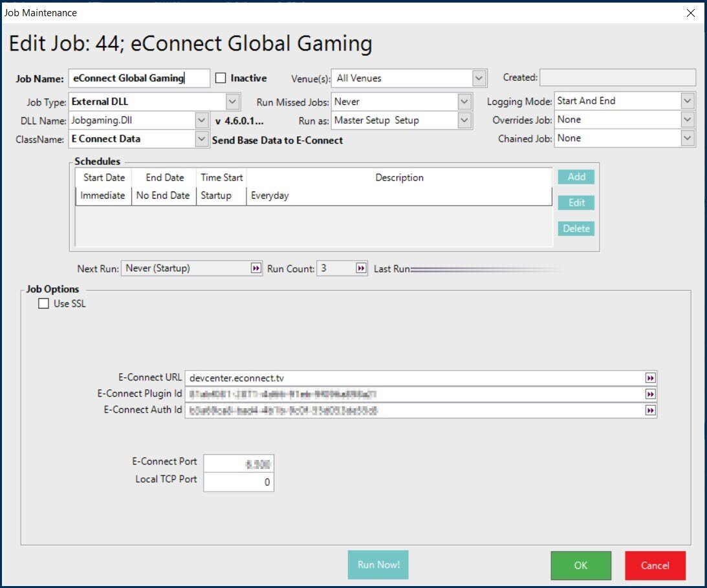Viewport: 707px width, 588px height.
Task: Edit the selected schedule
Action: (576, 202)
